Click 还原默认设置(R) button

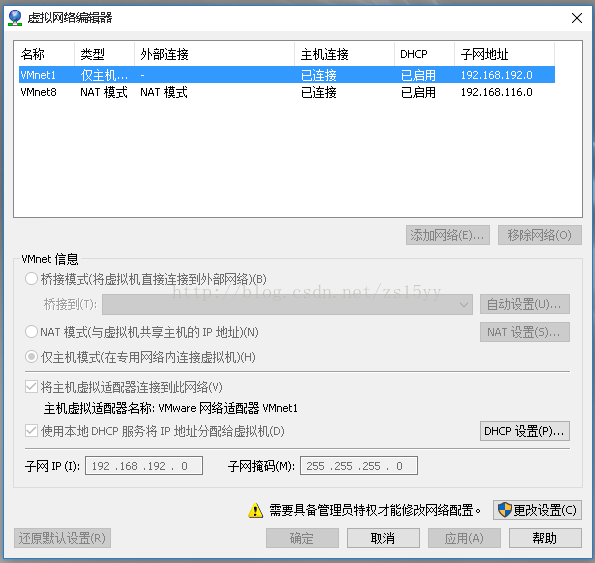tap(62, 538)
